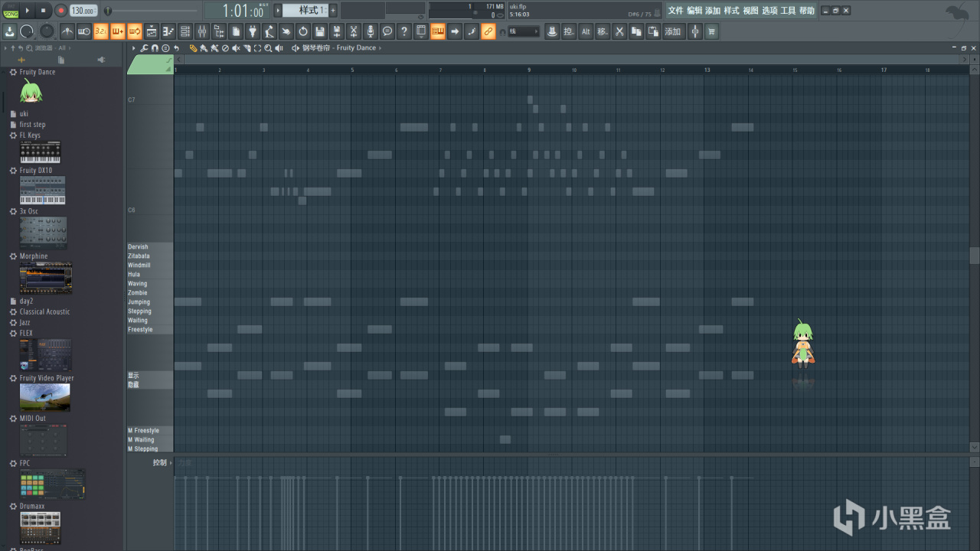Toggle the orange chain link button
The height and width of the screenshot is (551, 980).
tap(488, 31)
